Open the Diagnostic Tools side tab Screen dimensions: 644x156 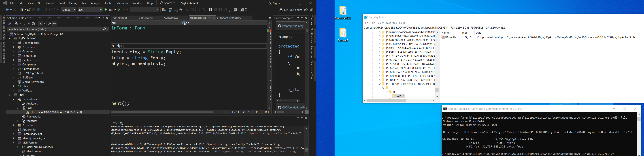tap(311, 71)
